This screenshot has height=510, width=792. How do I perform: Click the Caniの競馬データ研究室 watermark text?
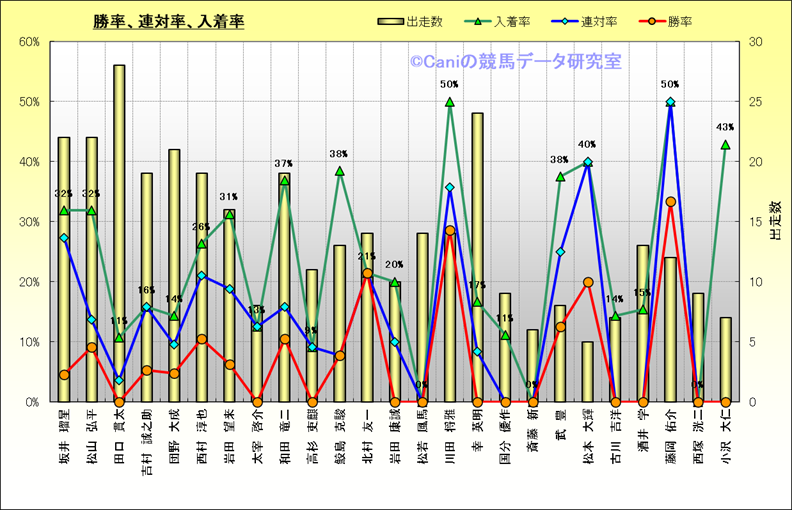[x=514, y=61]
